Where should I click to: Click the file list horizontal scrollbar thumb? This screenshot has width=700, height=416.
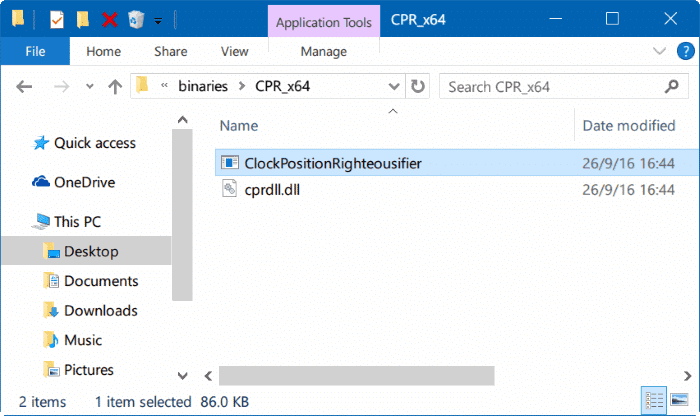[x=357, y=376]
